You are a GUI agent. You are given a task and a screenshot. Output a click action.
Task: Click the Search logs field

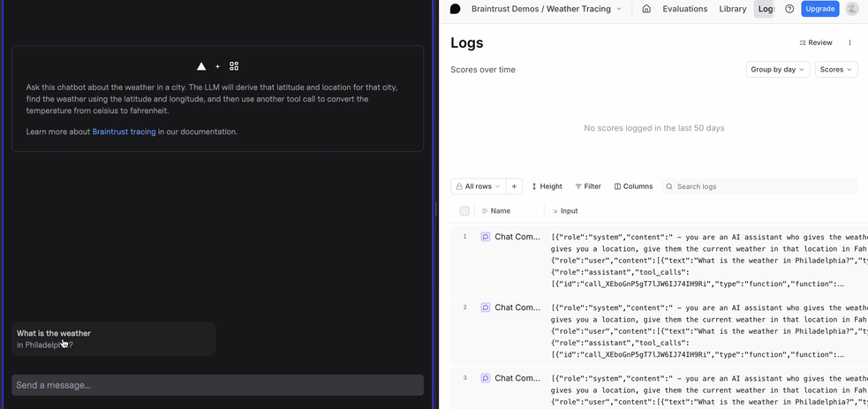(x=759, y=186)
